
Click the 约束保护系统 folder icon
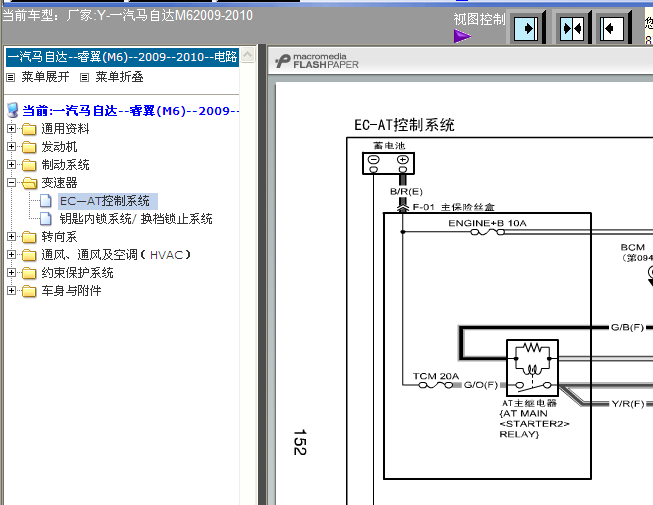[x=29, y=273]
